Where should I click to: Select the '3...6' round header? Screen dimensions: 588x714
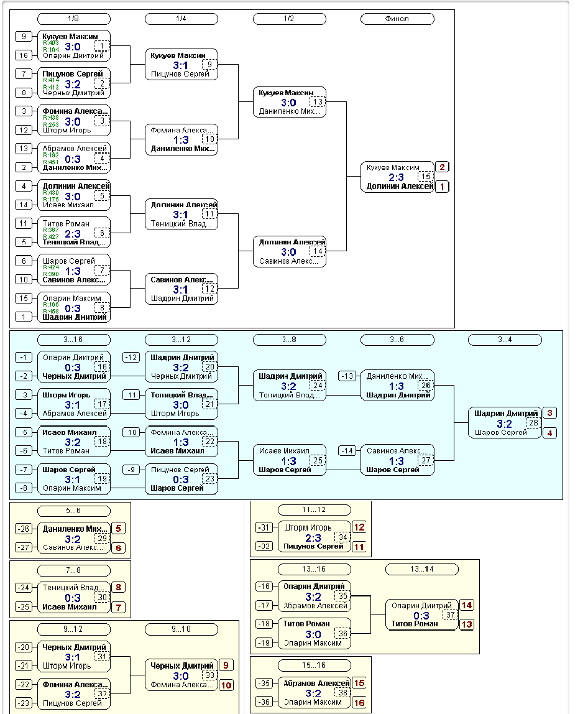(x=397, y=340)
